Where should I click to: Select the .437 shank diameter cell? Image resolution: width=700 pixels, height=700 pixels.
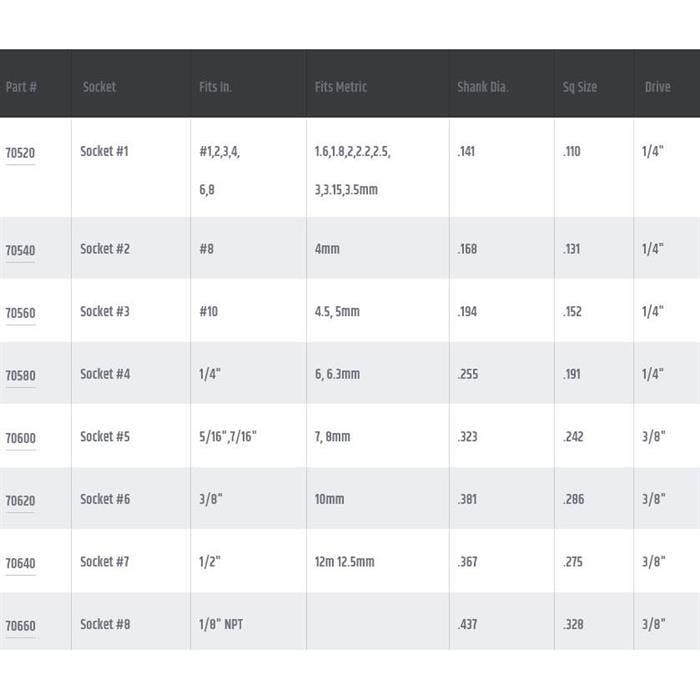pyautogui.click(x=467, y=625)
